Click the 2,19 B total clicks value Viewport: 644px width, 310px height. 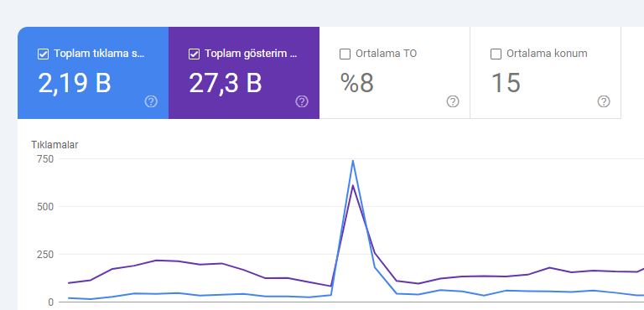[75, 83]
